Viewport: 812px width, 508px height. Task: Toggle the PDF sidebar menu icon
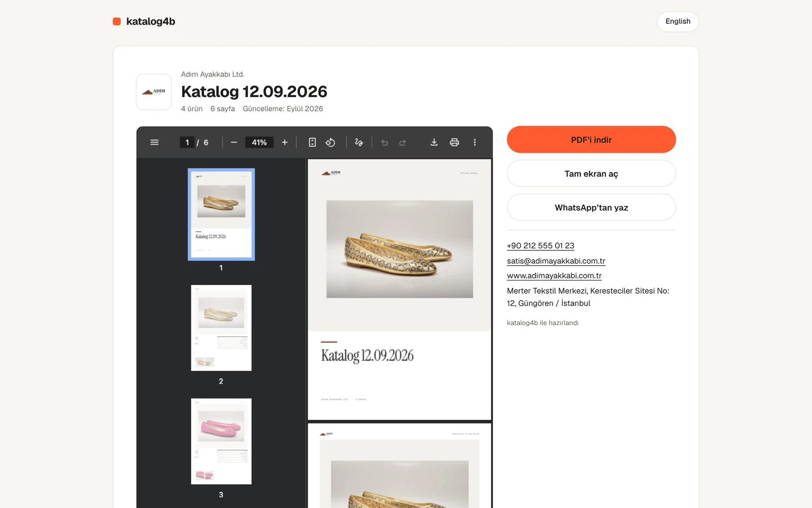pos(155,142)
